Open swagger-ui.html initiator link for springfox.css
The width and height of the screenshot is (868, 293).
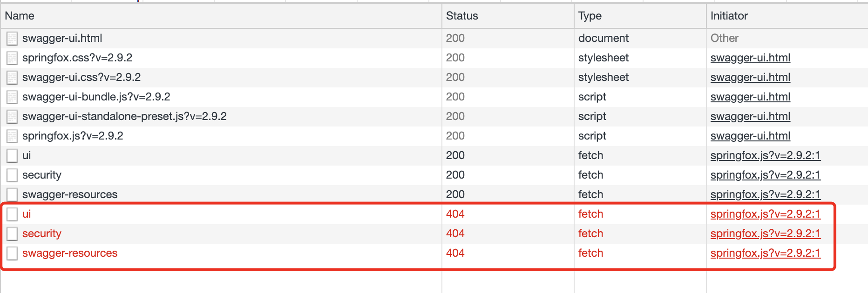(x=750, y=58)
